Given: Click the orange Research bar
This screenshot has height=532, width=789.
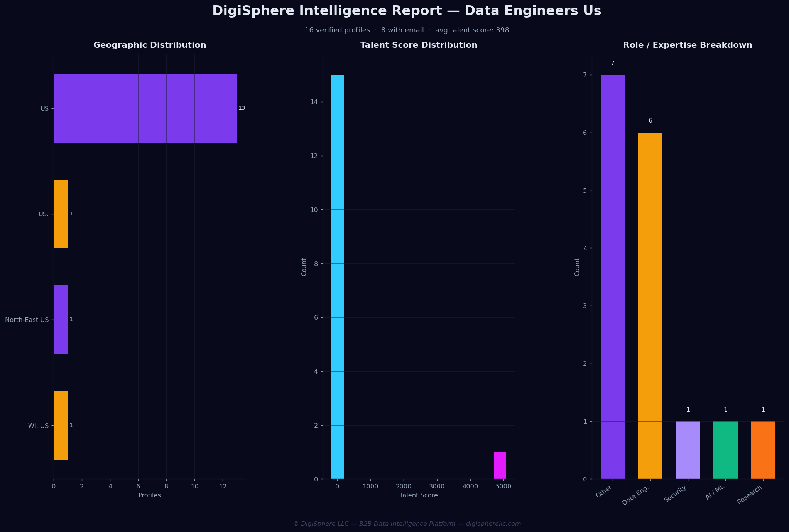Looking at the screenshot, I should [x=763, y=450].
